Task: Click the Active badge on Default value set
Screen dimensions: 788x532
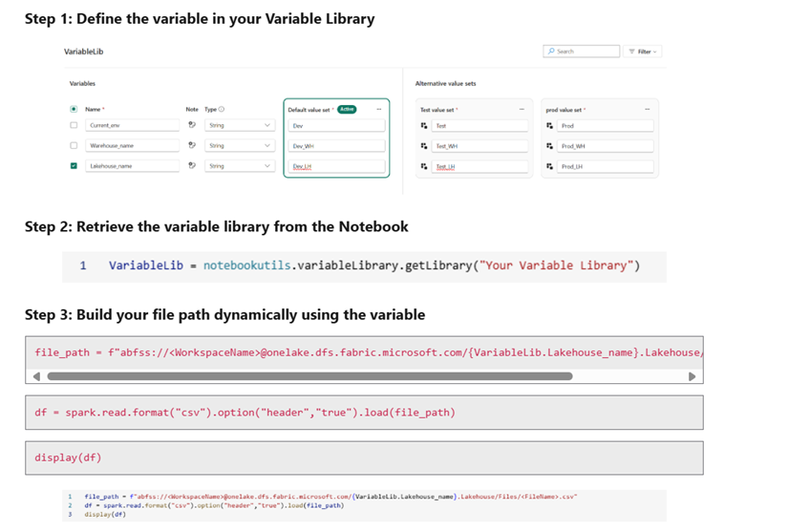Action: pyautogui.click(x=346, y=109)
